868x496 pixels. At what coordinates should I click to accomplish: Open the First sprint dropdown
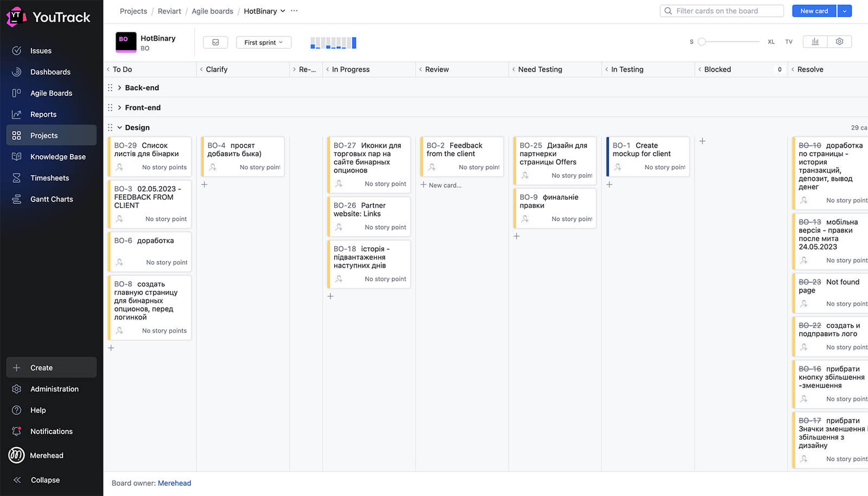pyautogui.click(x=264, y=42)
